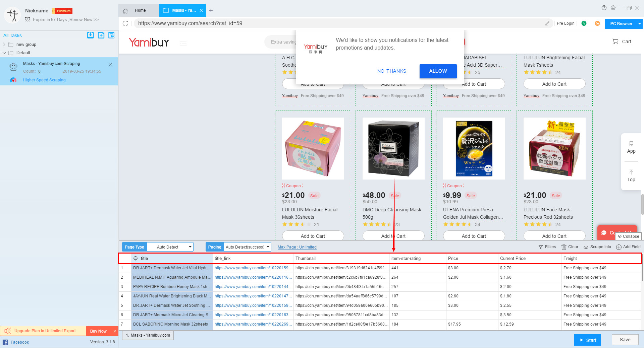Click the green status icon beside Pre Login
The image size is (644, 348).
(x=584, y=23)
